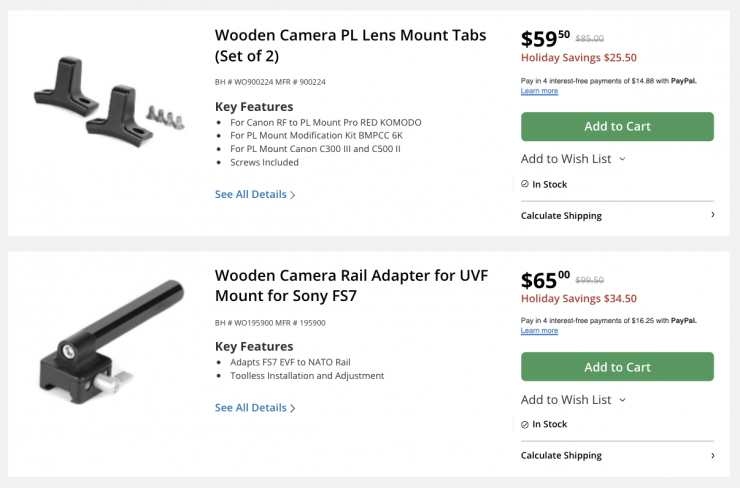Screen dimensions: 740x488
Task: Open See All Details for Lens Mount Tabs
Action: coord(255,195)
